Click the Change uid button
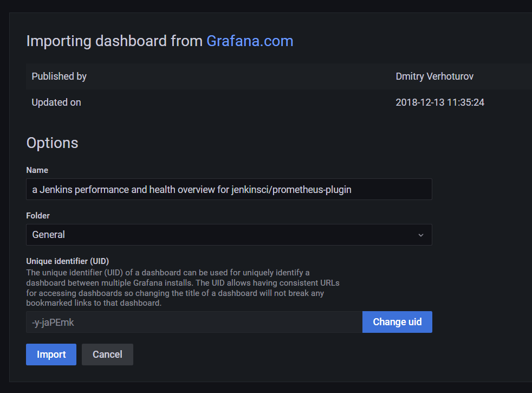 397,321
